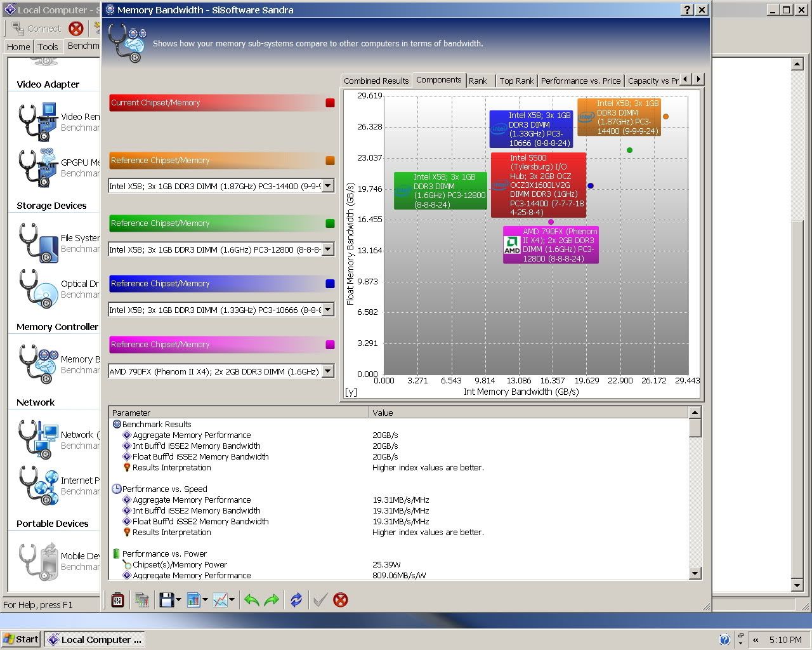Viewport: 812px width, 650px height.
Task: Open the Tools tab in main window
Action: coord(48,46)
